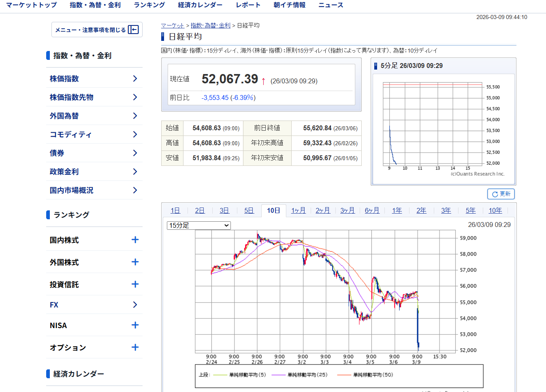Click the chevron arrow next to 株価指数先物
Screen dimensions: 546x392
click(x=135, y=97)
